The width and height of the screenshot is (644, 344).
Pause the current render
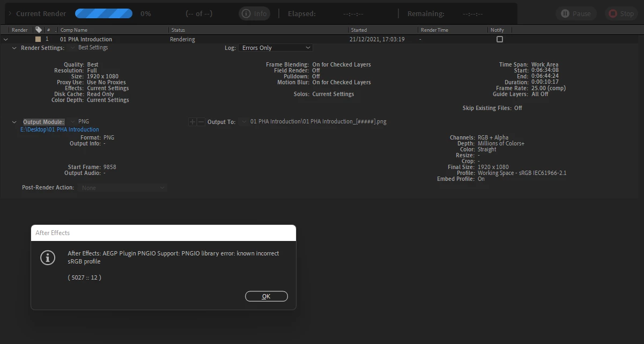click(576, 13)
